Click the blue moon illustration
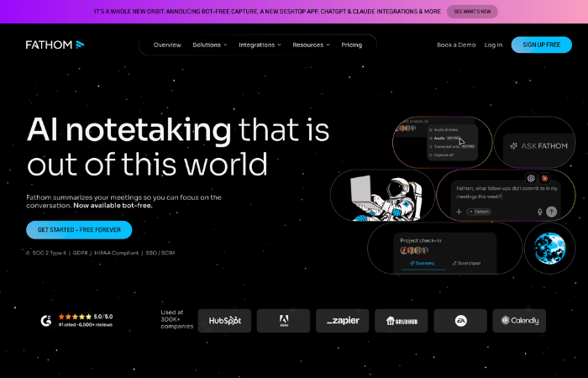The width and height of the screenshot is (588, 378). coord(549,249)
